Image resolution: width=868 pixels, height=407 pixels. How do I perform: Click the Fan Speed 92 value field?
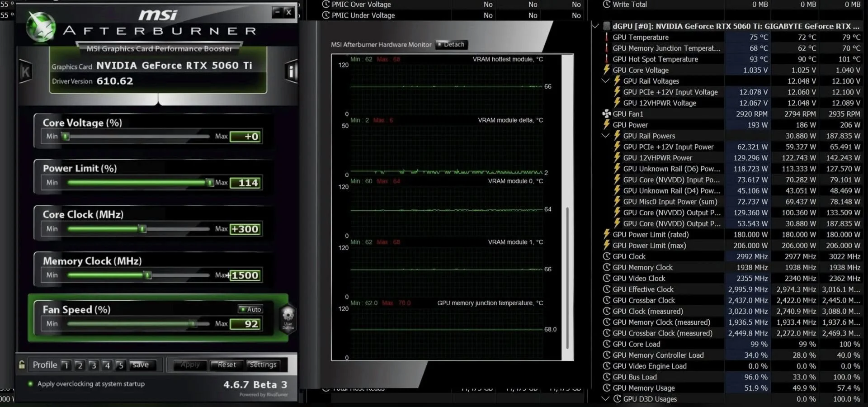click(246, 324)
